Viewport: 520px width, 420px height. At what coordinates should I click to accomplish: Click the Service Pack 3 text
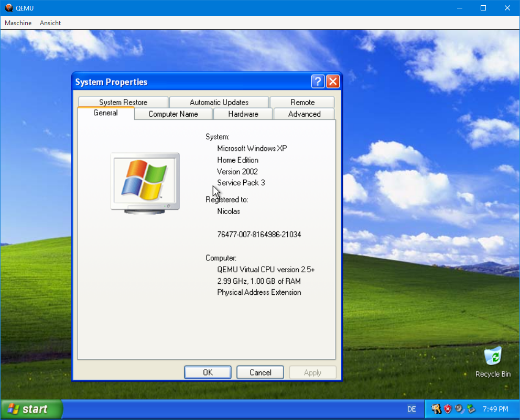[x=241, y=183]
